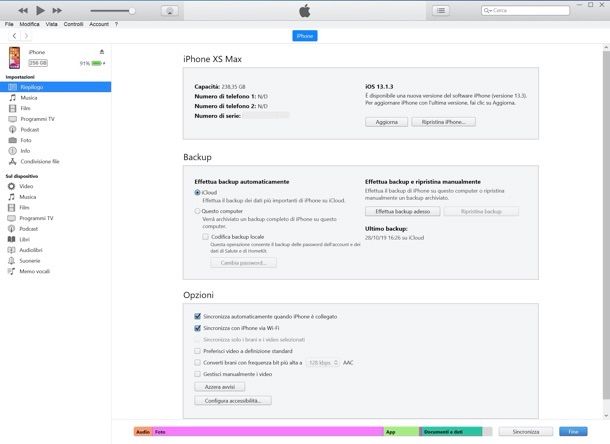Select iCloud backup radio button

[197, 192]
